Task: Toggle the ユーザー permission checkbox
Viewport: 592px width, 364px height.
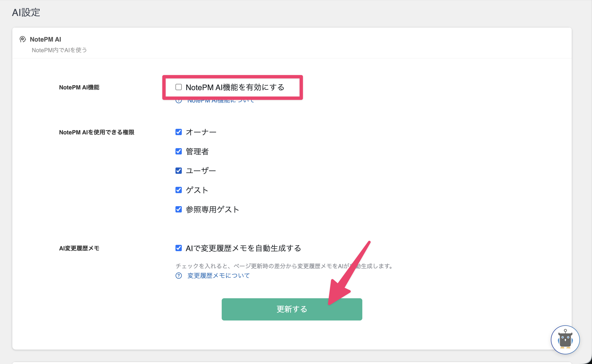Action: [x=179, y=171]
